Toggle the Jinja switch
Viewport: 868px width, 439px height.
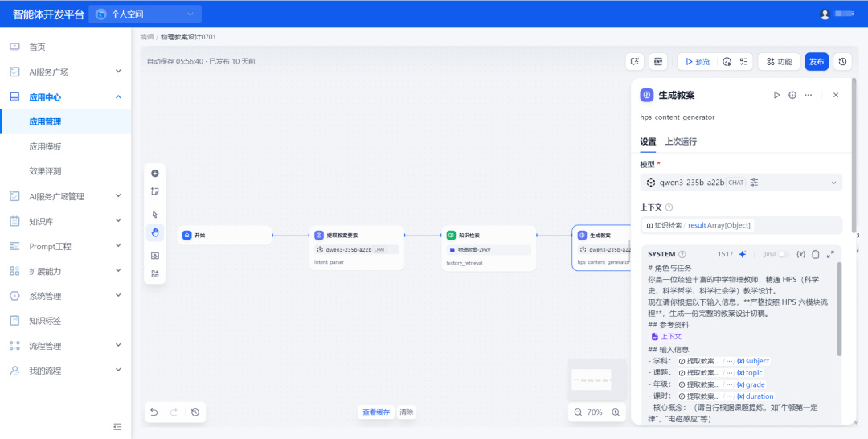pos(784,255)
